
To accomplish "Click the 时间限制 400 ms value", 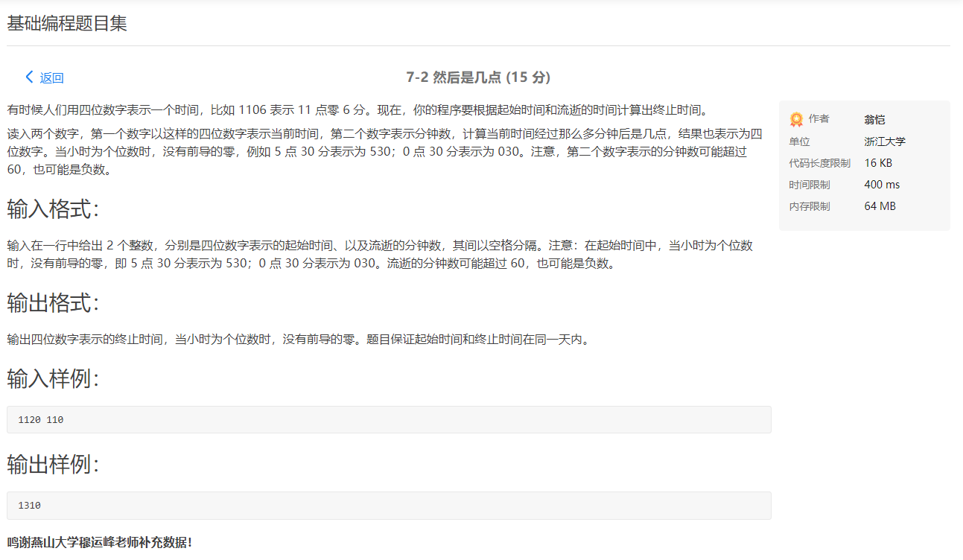I will 881,184.
